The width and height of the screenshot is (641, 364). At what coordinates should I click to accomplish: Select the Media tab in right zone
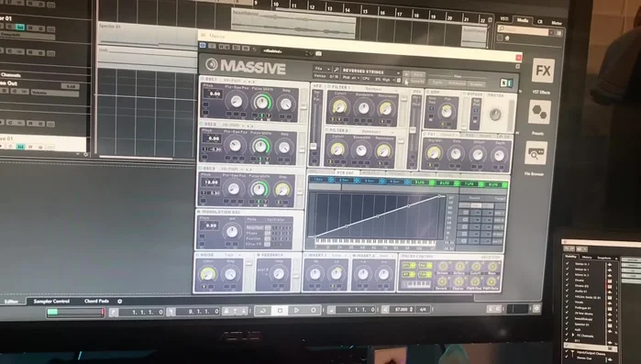523,20
